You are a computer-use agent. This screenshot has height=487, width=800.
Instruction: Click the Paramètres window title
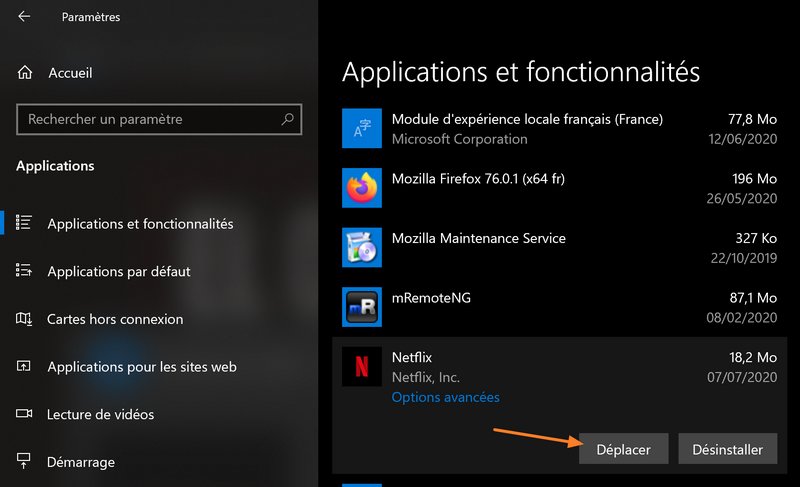(x=91, y=17)
